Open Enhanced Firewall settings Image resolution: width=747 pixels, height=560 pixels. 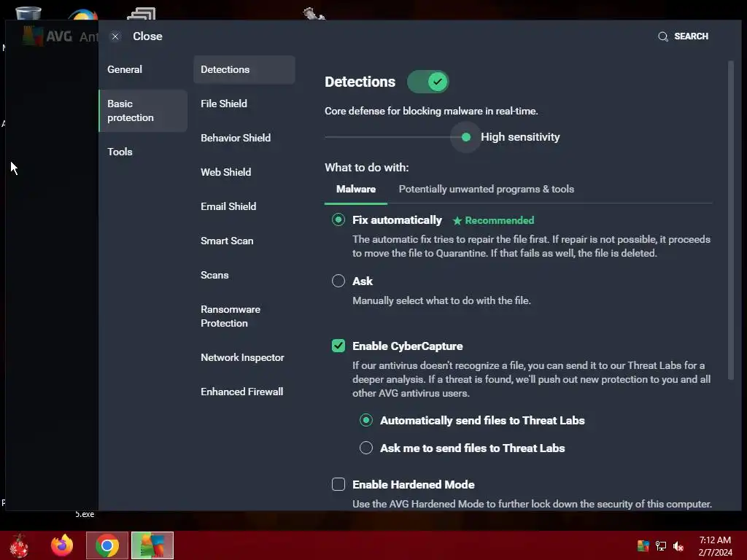[244, 392]
